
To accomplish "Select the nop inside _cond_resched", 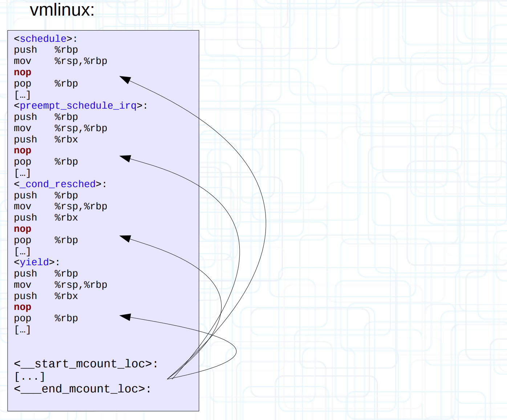I will pos(23,229).
